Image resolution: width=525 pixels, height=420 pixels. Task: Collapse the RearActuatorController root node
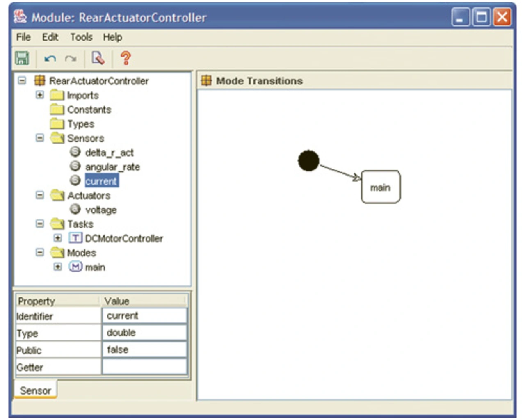pyautogui.click(x=22, y=81)
